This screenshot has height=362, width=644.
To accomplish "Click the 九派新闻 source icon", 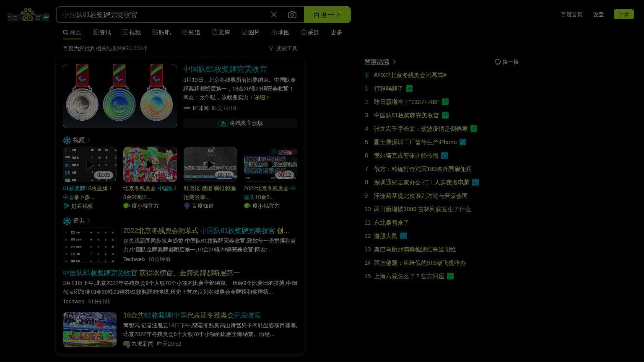I will click(x=127, y=344).
